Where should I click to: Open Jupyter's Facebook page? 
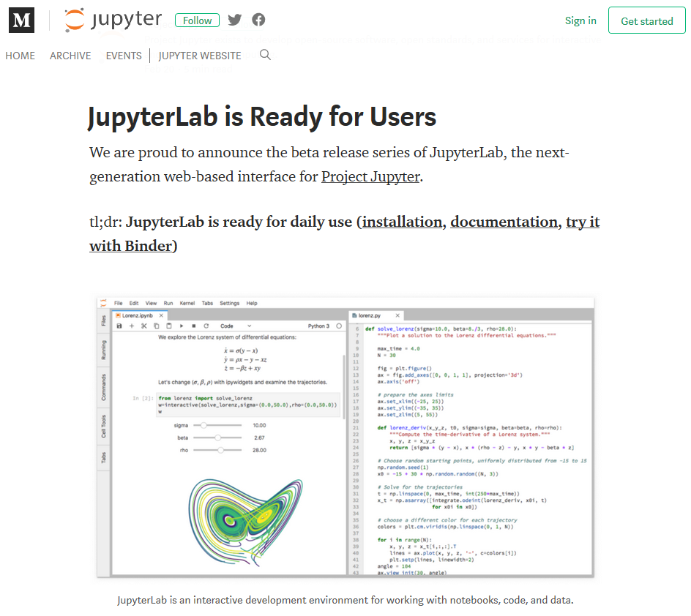(258, 20)
